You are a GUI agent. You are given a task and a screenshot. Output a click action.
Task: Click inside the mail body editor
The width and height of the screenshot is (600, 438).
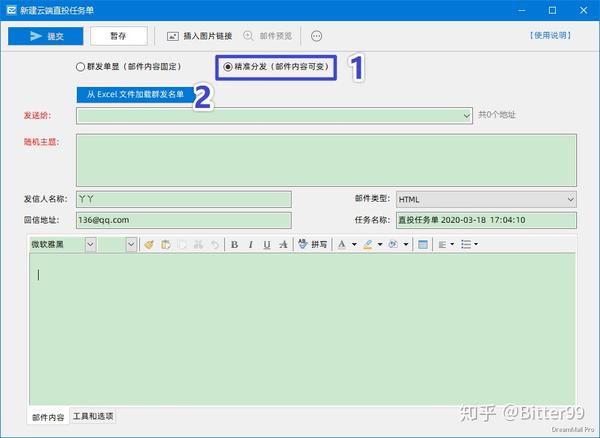(302, 329)
